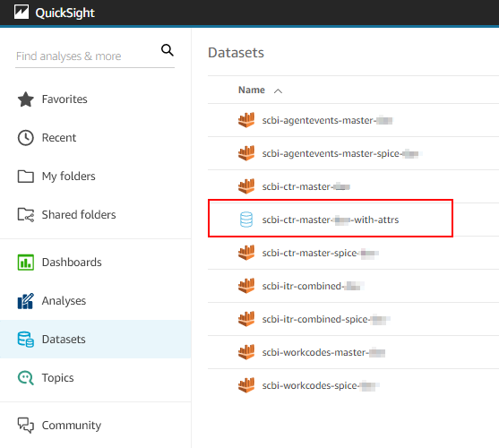Click the Datasets database icon in sidebar
Image resolution: width=499 pixels, height=448 pixels.
click(25, 340)
